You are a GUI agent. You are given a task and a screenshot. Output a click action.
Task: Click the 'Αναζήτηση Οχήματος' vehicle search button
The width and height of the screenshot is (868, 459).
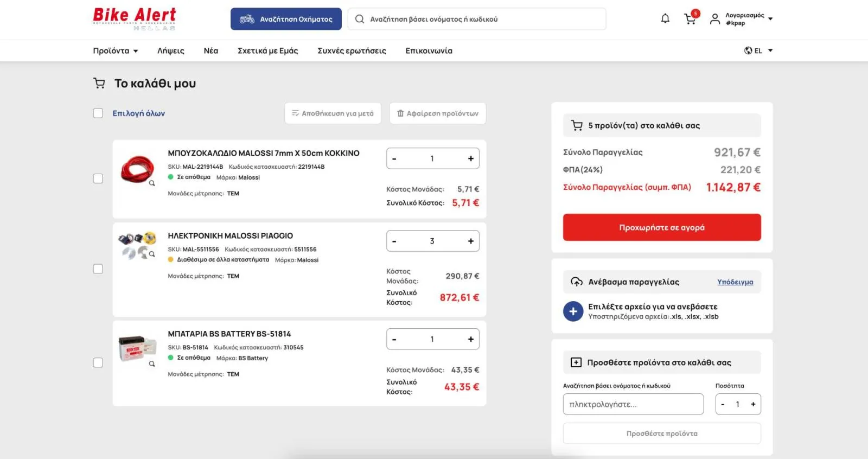tap(286, 19)
